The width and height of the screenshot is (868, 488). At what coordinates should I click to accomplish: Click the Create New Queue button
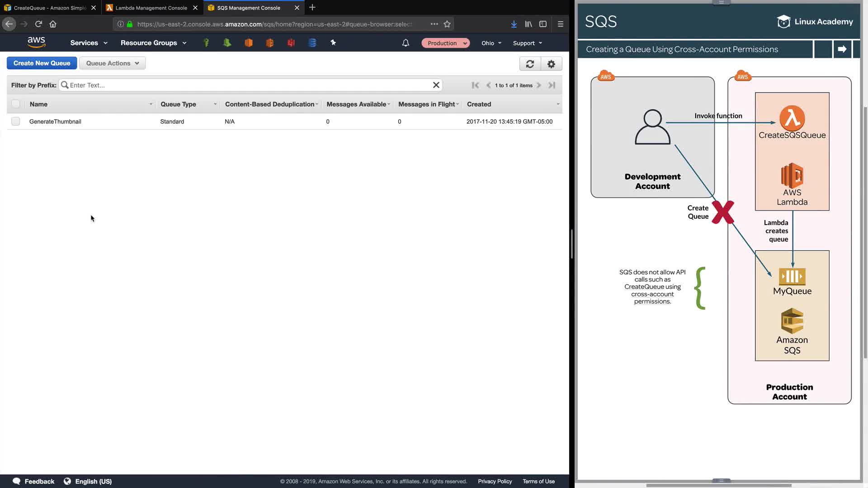pos(42,63)
